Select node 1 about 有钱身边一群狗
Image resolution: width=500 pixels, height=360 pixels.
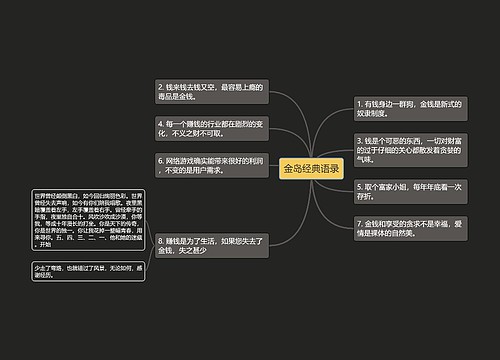(x=410, y=109)
